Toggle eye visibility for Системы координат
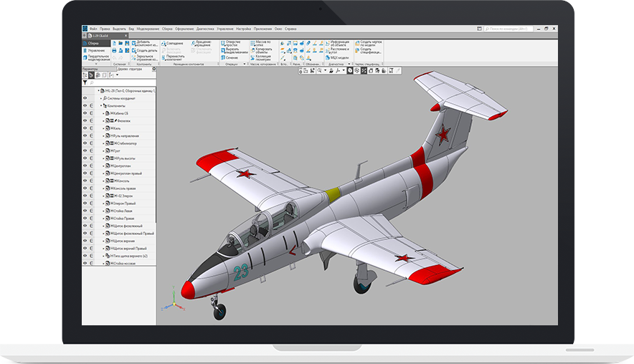Viewport: 634px width, 364px height. coord(85,98)
